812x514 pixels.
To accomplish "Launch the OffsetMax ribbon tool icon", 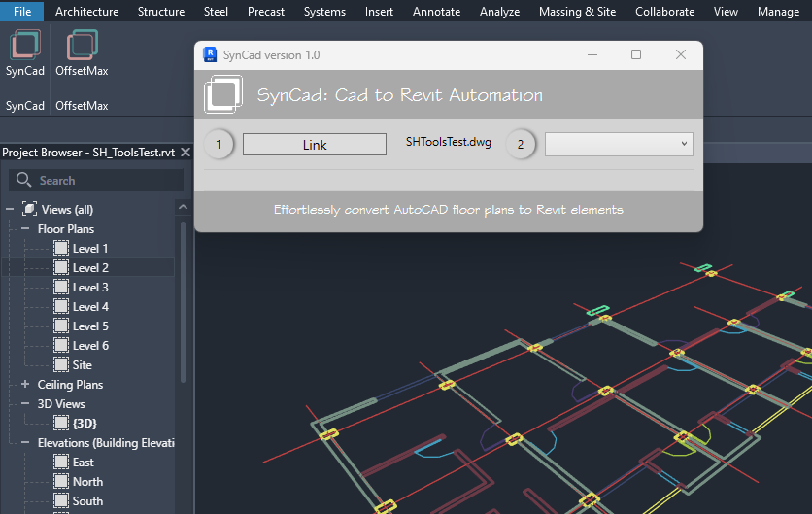I will pyautogui.click(x=82, y=45).
